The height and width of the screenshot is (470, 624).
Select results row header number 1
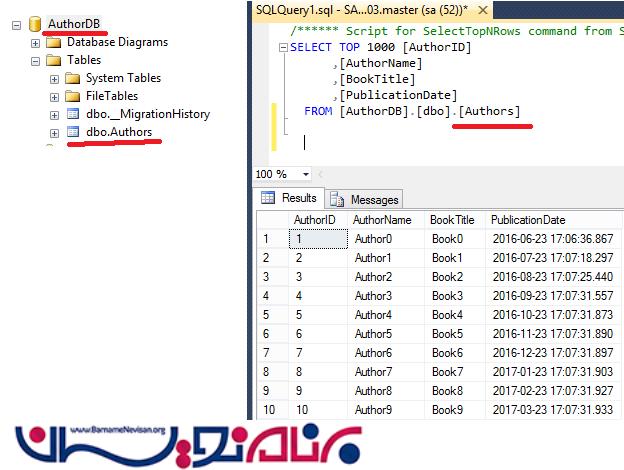click(272, 239)
